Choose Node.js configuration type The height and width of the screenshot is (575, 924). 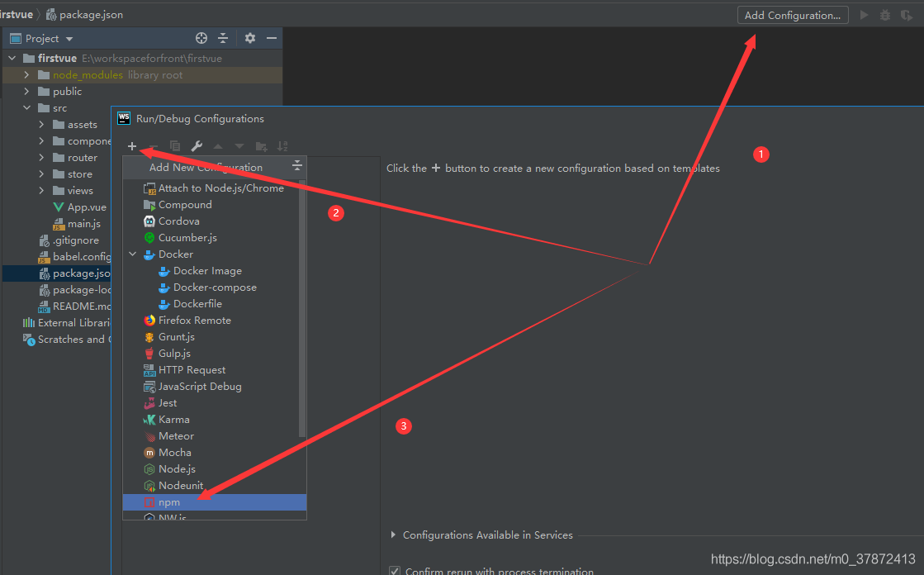tap(215, 469)
